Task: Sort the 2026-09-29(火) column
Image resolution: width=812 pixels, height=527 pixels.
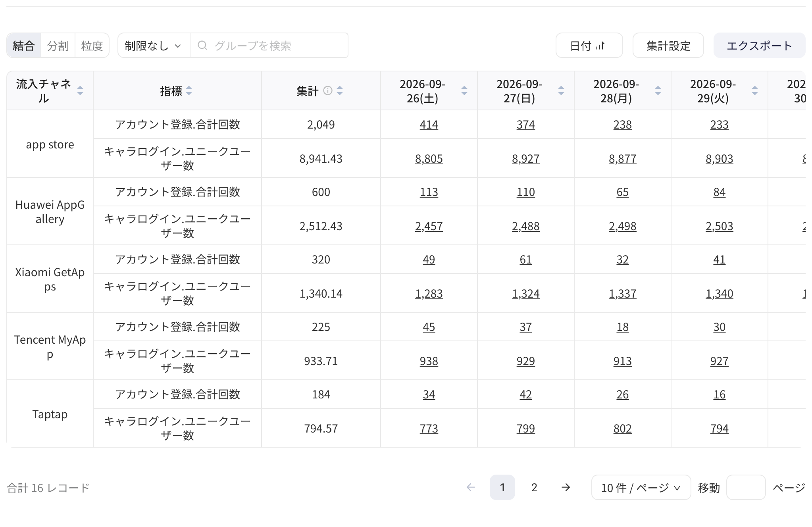Action: pyautogui.click(x=755, y=91)
